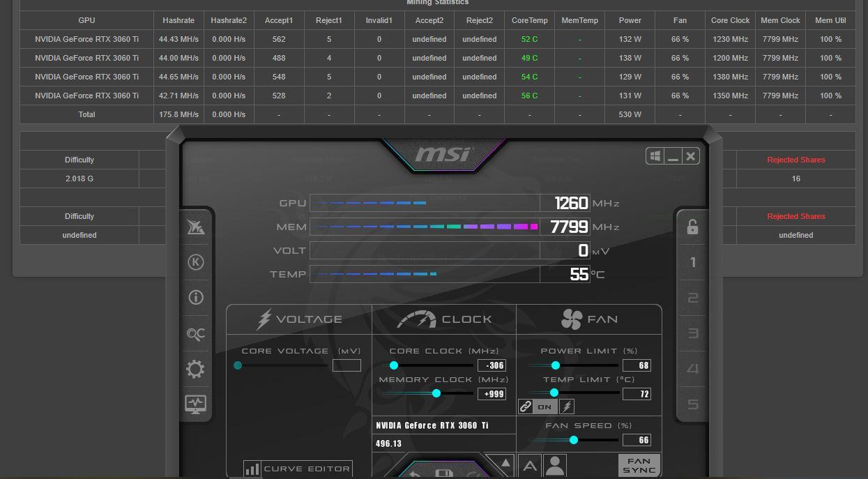Toggle Apply at Windows startup icon

click(655, 156)
